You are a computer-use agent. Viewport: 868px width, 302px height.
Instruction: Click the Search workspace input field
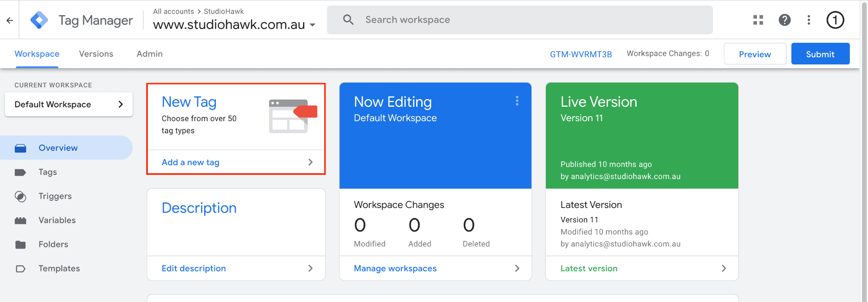pos(520,20)
